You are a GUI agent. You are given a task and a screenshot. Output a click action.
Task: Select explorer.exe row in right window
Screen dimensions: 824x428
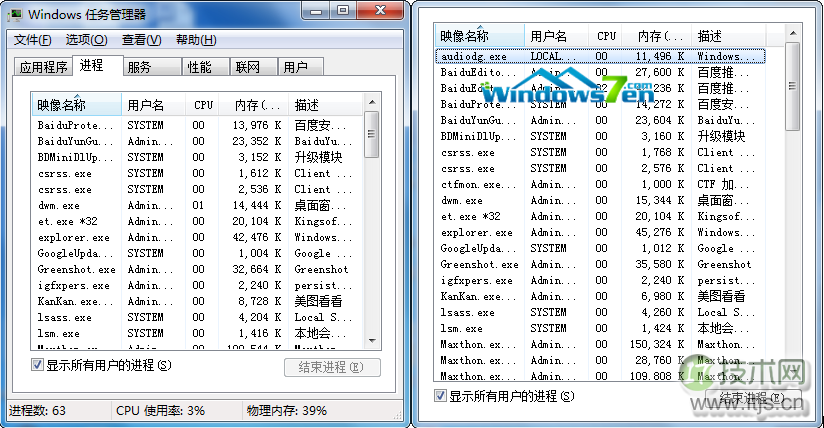(600, 232)
